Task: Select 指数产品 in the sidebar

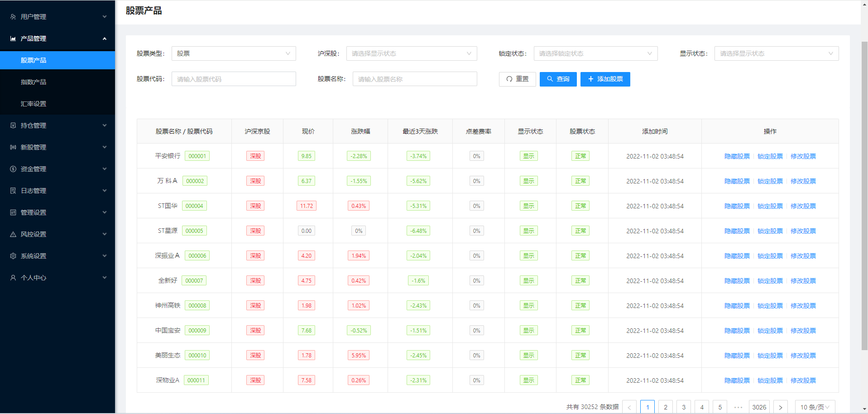Action: pyautogui.click(x=58, y=82)
